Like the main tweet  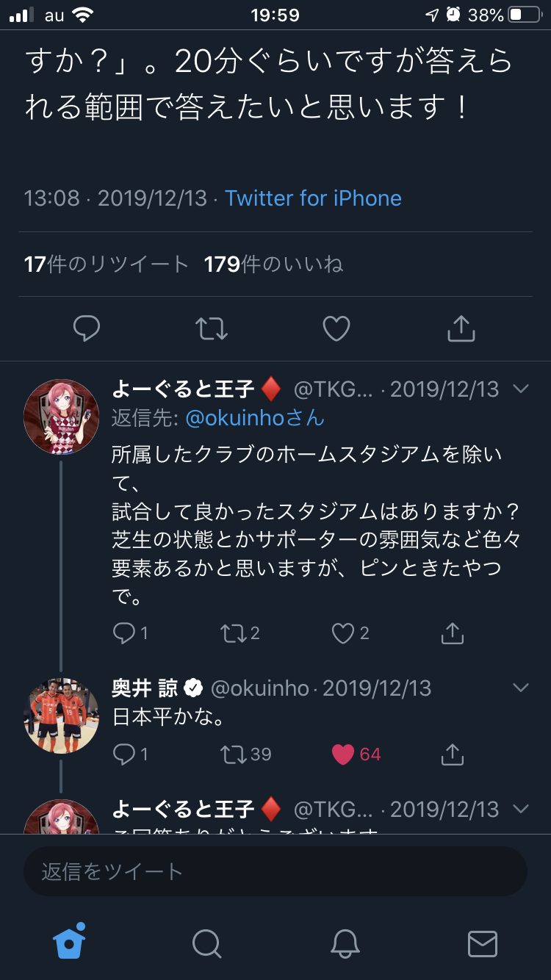coord(336,328)
